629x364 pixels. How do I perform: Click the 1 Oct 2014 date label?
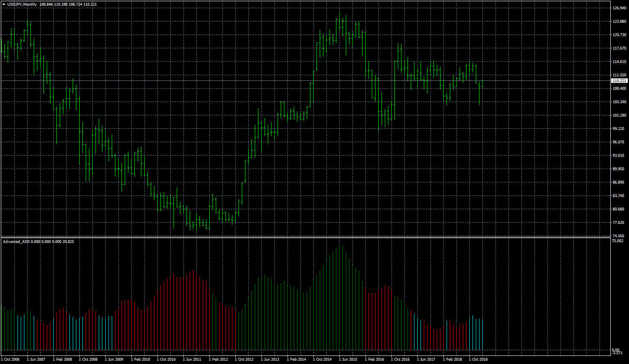pyautogui.click(x=322, y=360)
